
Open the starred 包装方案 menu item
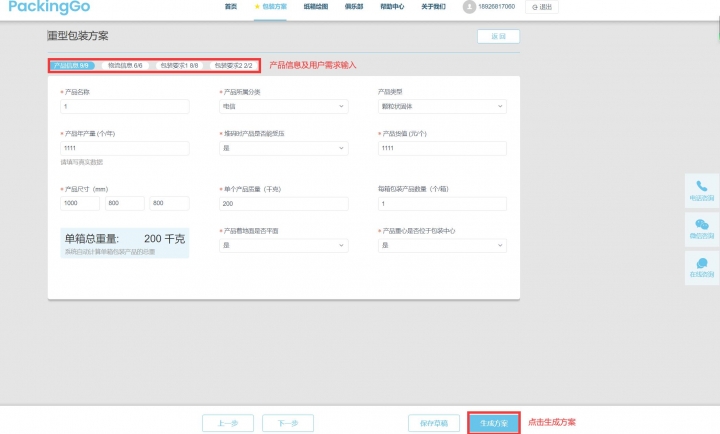coord(270,7)
